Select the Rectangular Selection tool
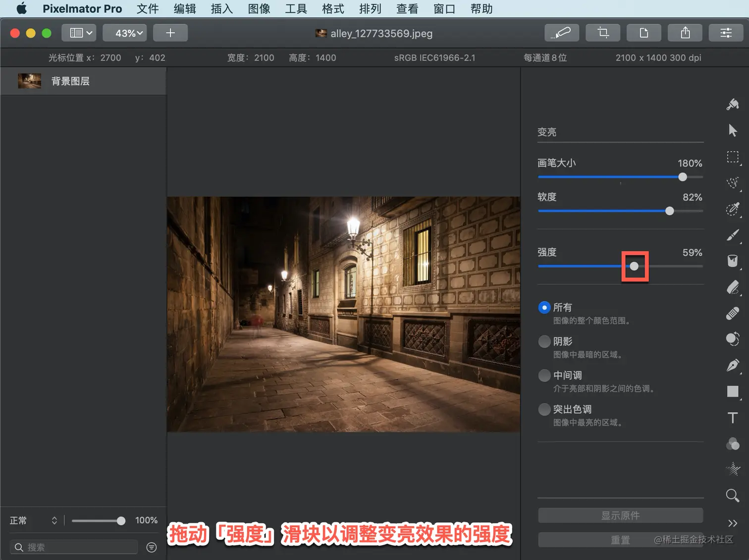The width and height of the screenshot is (749, 560). (733, 157)
